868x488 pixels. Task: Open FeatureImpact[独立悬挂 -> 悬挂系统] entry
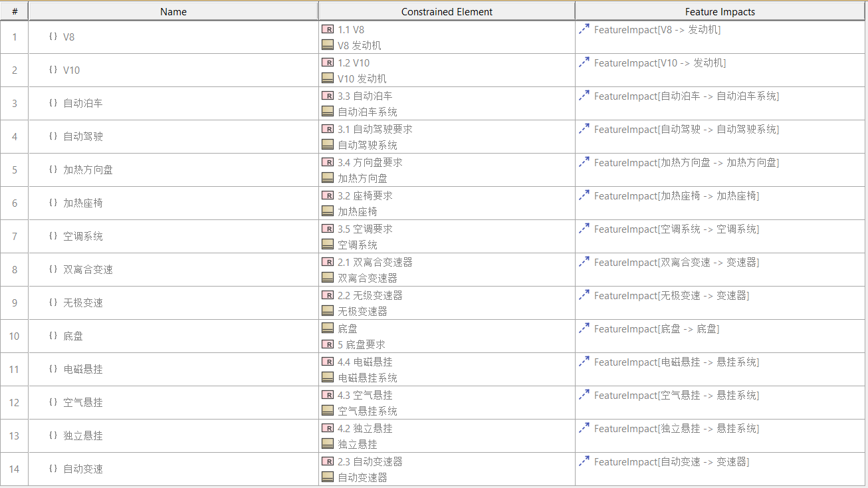pyautogui.click(x=676, y=429)
